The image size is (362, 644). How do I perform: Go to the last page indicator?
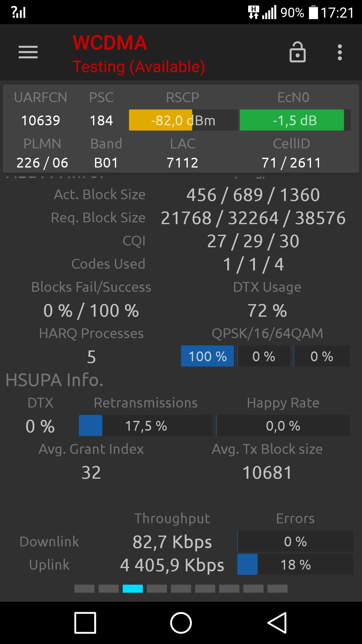pyautogui.click(x=278, y=589)
